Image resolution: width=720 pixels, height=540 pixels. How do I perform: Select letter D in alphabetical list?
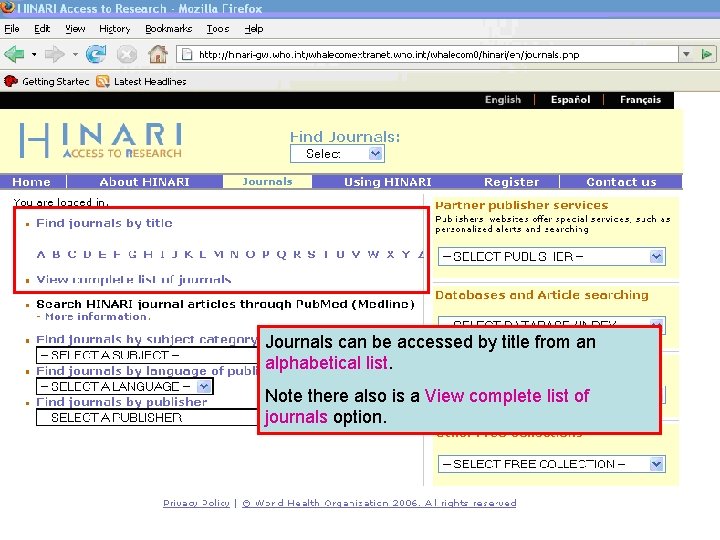(87, 254)
